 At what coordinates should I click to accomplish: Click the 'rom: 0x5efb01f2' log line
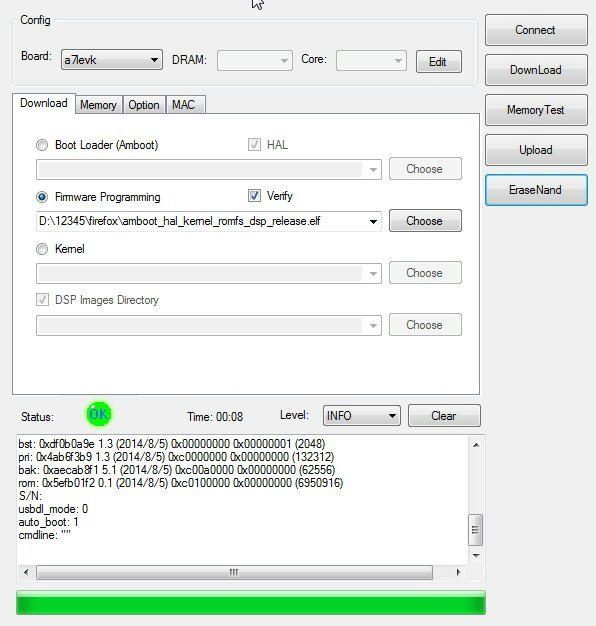181,483
